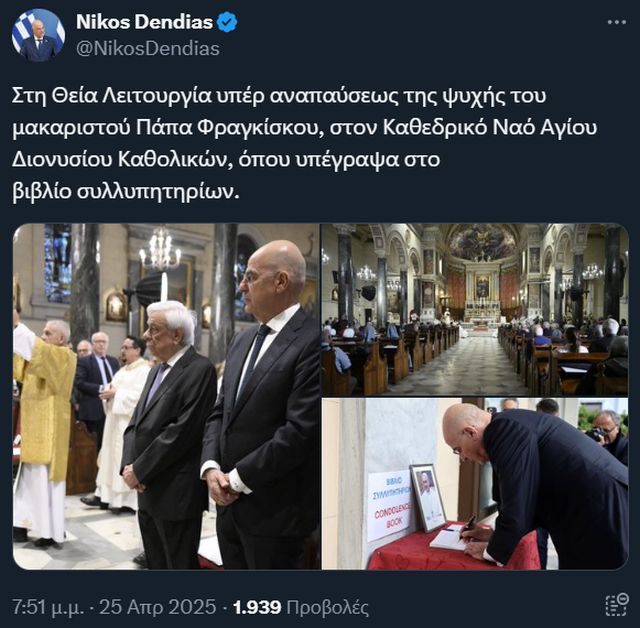
Task: Click the 25 Απρ 2025 date
Action: 158,607
